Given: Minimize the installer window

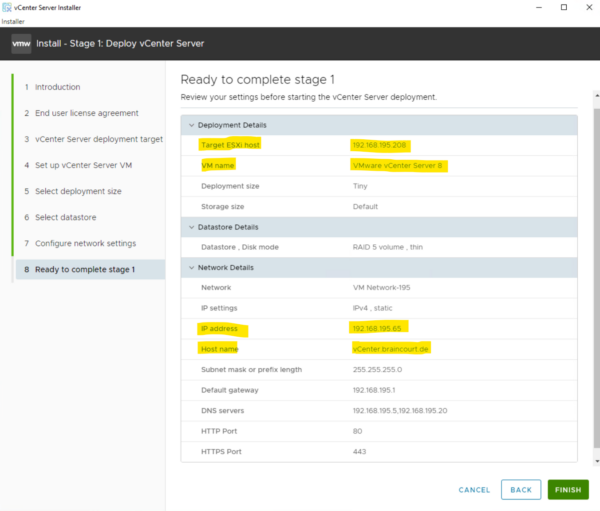Looking at the screenshot, I should coord(539,7).
